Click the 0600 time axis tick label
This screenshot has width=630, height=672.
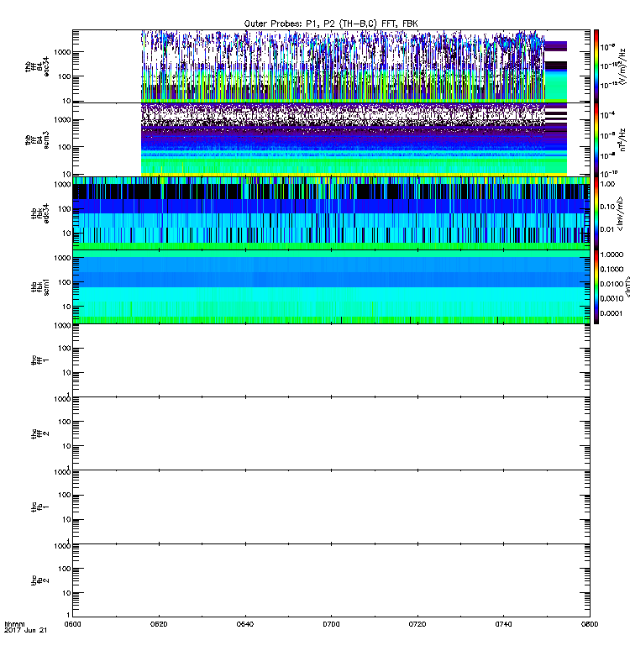[73, 625]
